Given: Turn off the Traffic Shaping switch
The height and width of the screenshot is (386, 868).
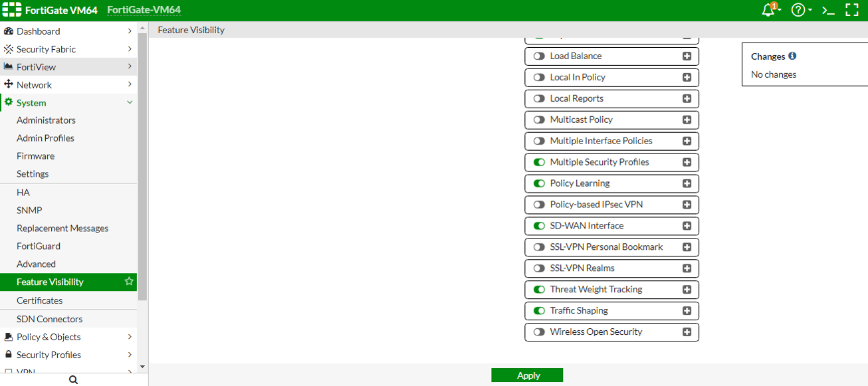Looking at the screenshot, I should 539,312.
